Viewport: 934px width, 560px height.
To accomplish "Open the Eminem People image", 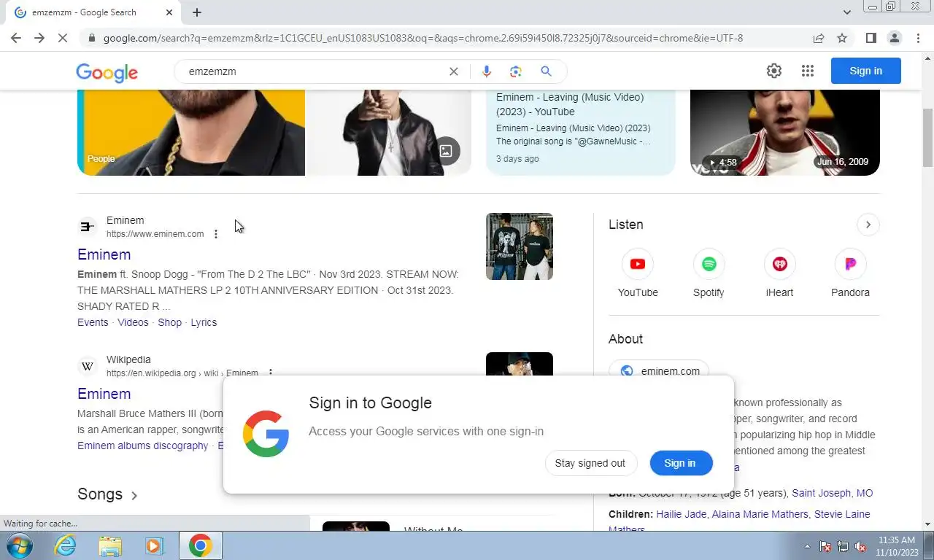I will point(191,132).
